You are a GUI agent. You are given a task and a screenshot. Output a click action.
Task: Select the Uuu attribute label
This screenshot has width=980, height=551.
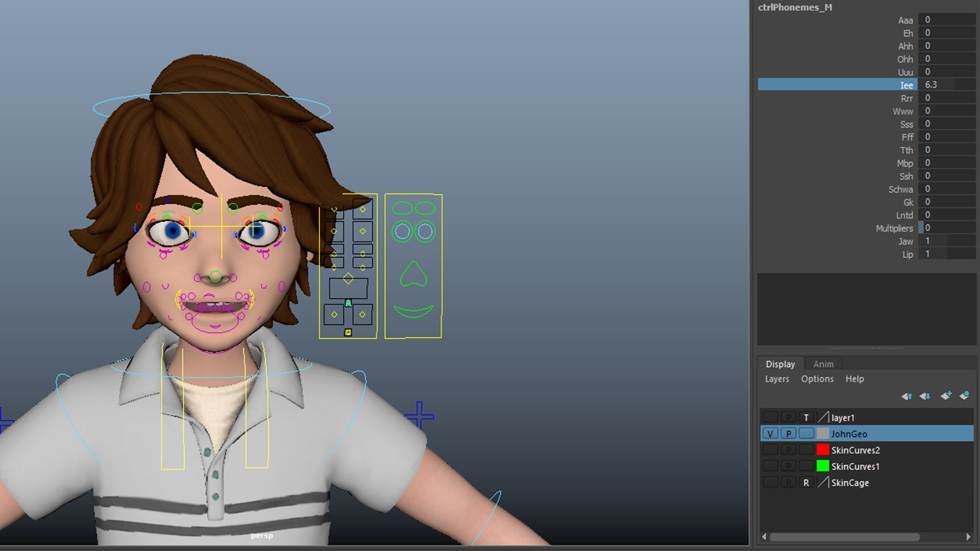tap(905, 72)
